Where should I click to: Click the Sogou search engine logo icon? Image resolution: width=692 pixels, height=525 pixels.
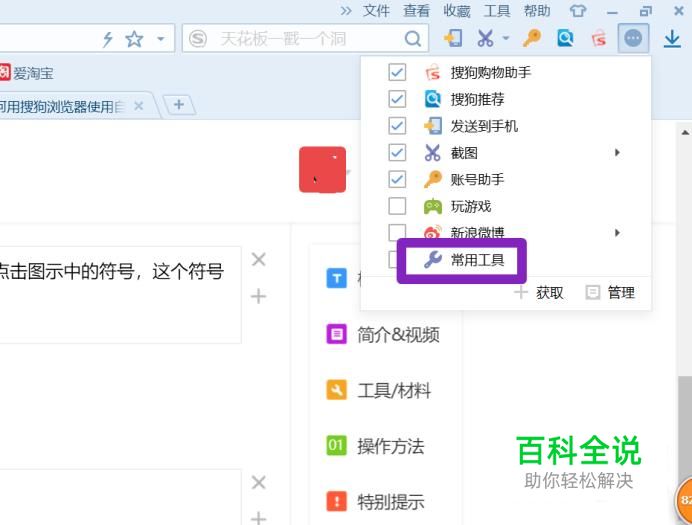(x=198, y=39)
